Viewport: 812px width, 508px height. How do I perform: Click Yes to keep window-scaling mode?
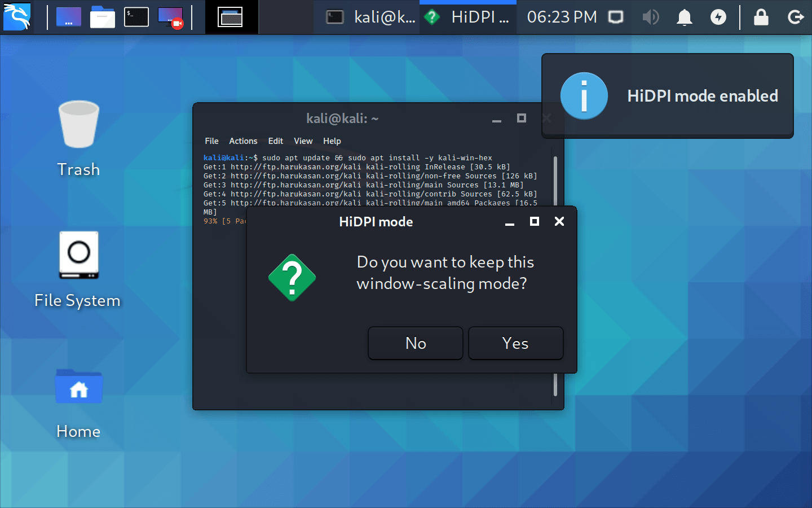(x=515, y=343)
